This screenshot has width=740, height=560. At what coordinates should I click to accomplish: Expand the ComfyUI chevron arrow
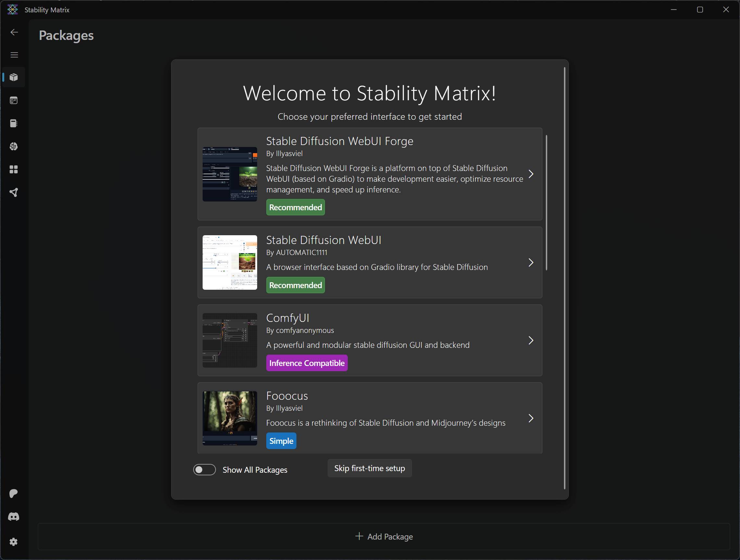pos(531,340)
